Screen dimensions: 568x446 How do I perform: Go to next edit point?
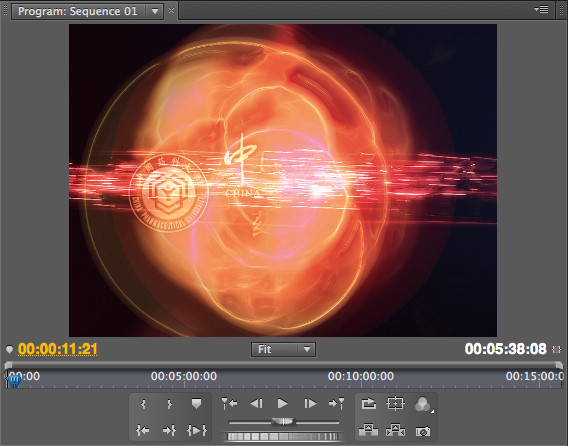pyautogui.click(x=336, y=403)
